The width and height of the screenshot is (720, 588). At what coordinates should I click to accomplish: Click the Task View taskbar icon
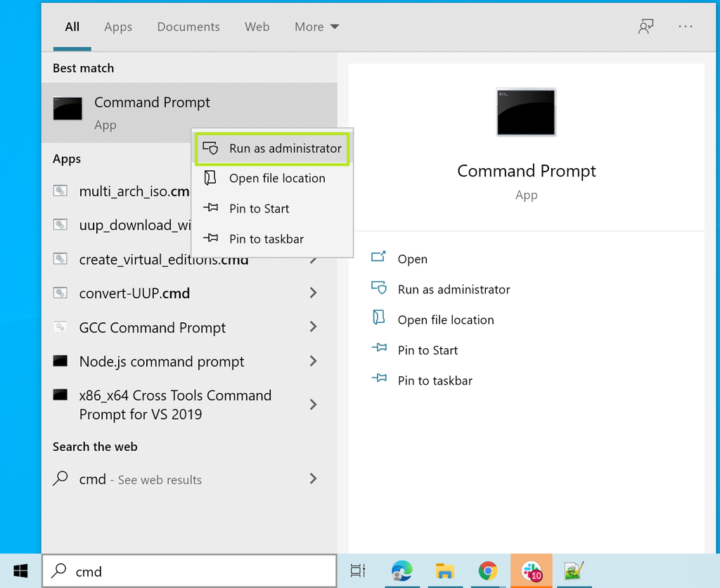tap(358, 570)
